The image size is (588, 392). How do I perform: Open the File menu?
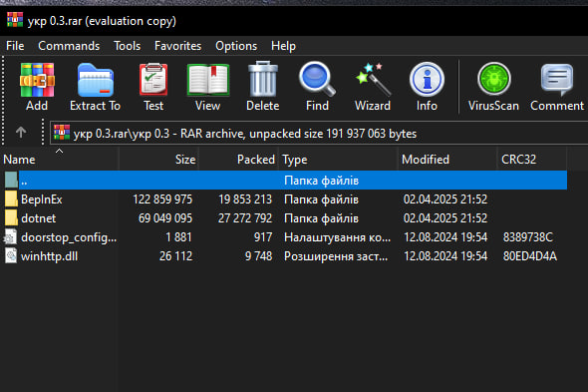pyautogui.click(x=15, y=46)
